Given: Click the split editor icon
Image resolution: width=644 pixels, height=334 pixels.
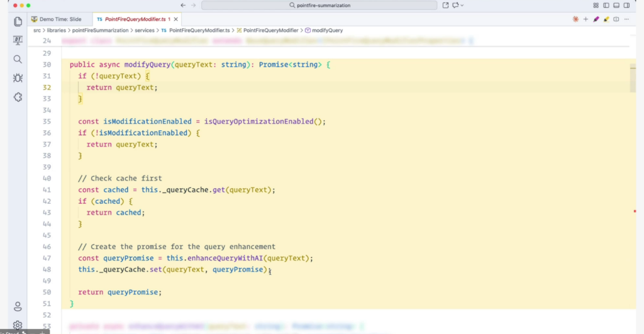Looking at the screenshot, I should pos(617,19).
